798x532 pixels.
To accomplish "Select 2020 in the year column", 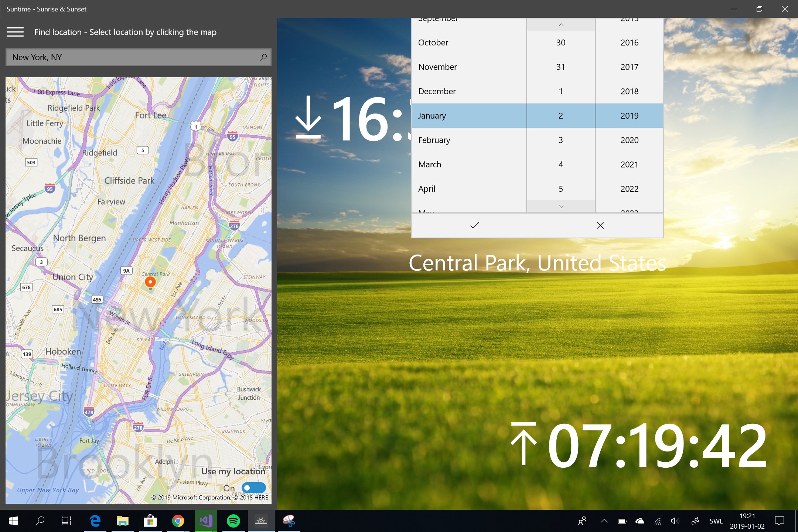I will point(629,140).
